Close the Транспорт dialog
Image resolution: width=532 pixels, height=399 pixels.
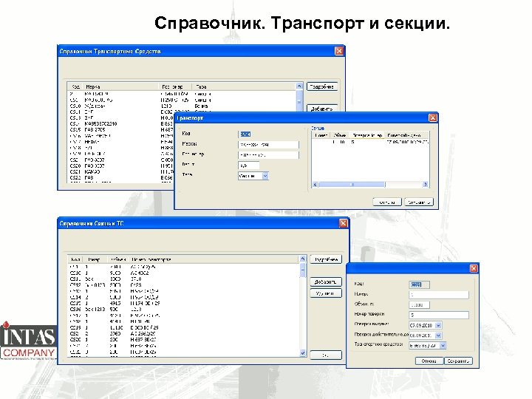[432, 117]
